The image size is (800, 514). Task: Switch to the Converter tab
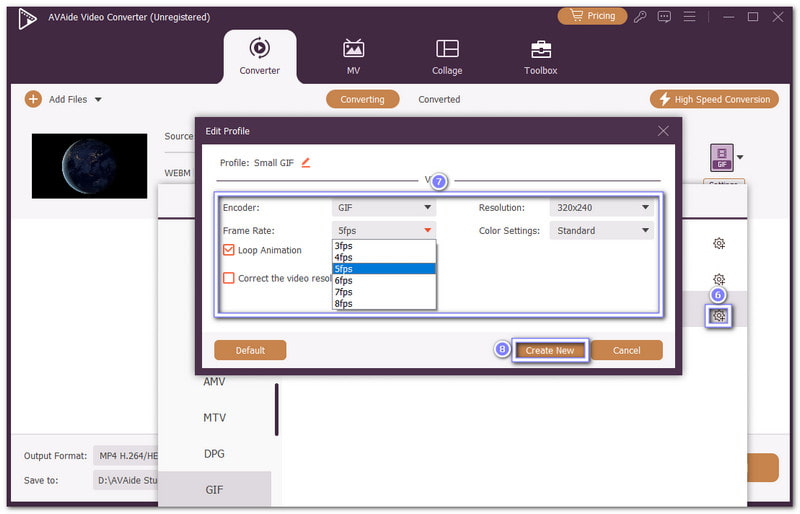click(259, 56)
